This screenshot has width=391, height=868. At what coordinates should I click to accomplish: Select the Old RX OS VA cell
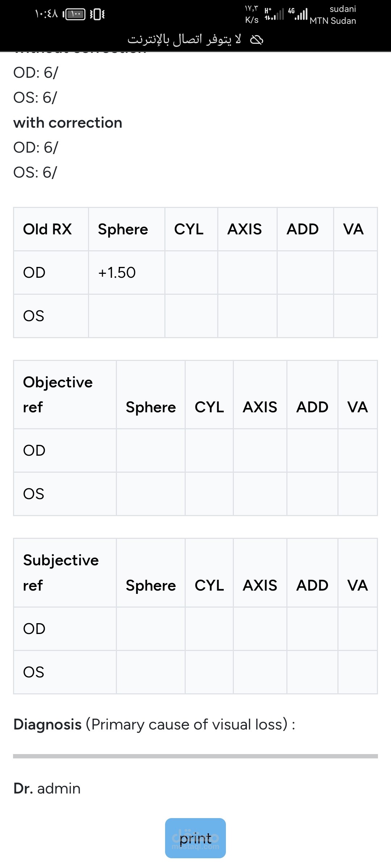point(355,316)
